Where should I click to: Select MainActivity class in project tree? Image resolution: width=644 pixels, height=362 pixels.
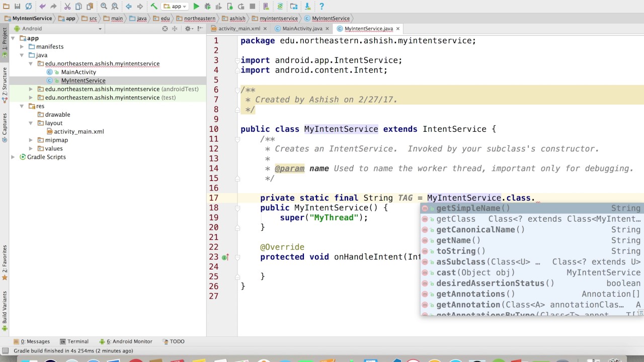tap(78, 72)
